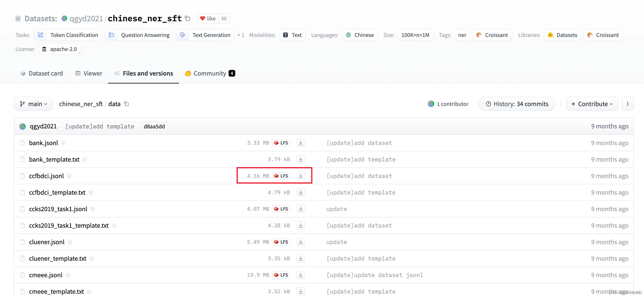Copy dataset name next to chinese_ner_sft title
This screenshot has height=296, width=644.
coord(187,19)
